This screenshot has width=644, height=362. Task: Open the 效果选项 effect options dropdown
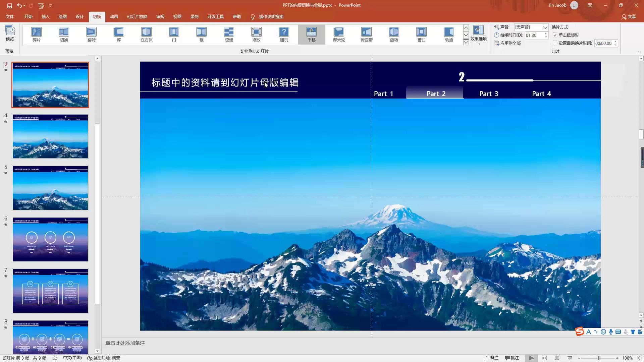click(478, 35)
